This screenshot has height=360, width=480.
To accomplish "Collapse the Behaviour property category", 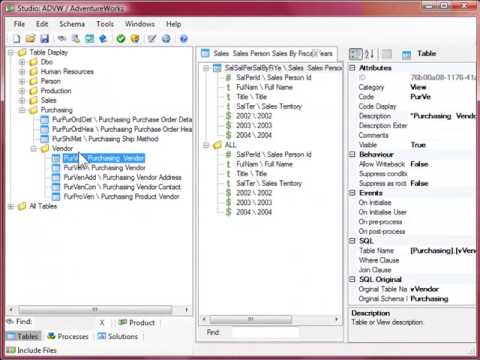I will (x=352, y=154).
